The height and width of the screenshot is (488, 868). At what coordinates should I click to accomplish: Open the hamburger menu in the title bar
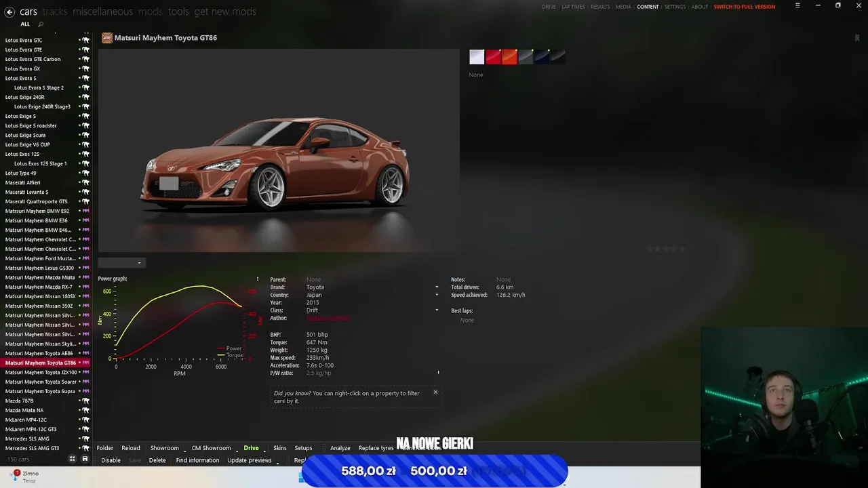(797, 5)
